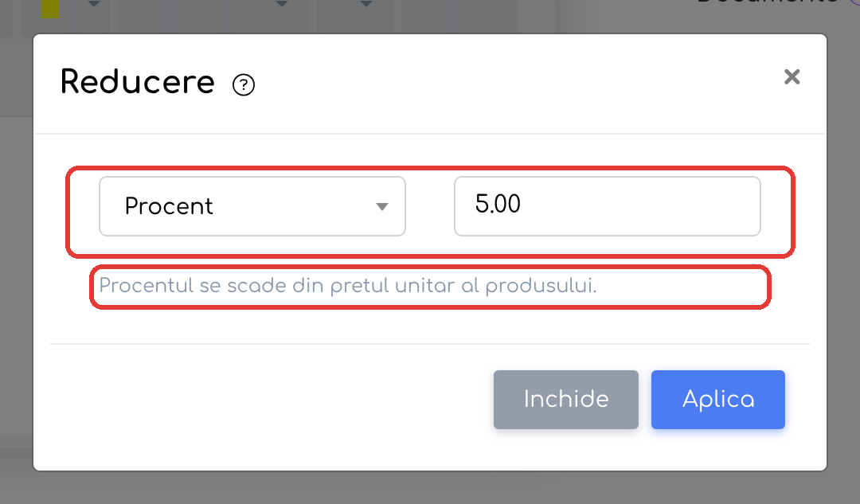Expand the middle dimmed dropdown arrow at top
860x504 pixels.
[x=281, y=4]
